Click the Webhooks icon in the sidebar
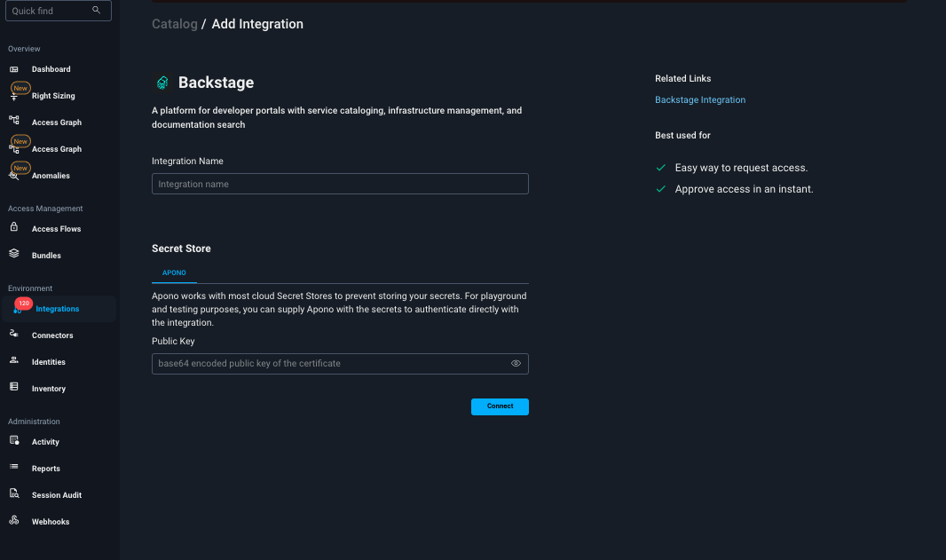 point(14,521)
